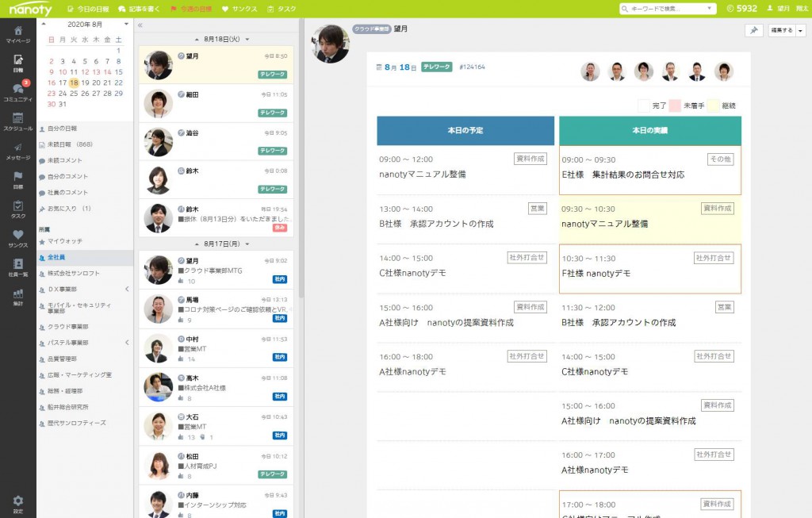
Task: Click the 編集する button
Action: coord(782,31)
